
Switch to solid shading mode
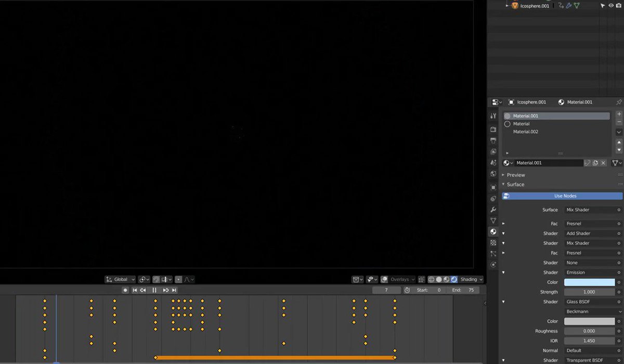tap(438, 279)
